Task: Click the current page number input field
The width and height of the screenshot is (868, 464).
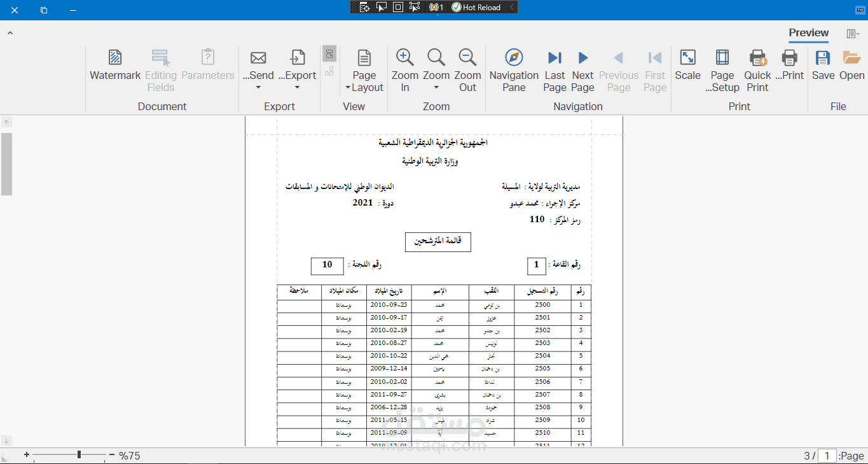Action: pyautogui.click(x=827, y=456)
